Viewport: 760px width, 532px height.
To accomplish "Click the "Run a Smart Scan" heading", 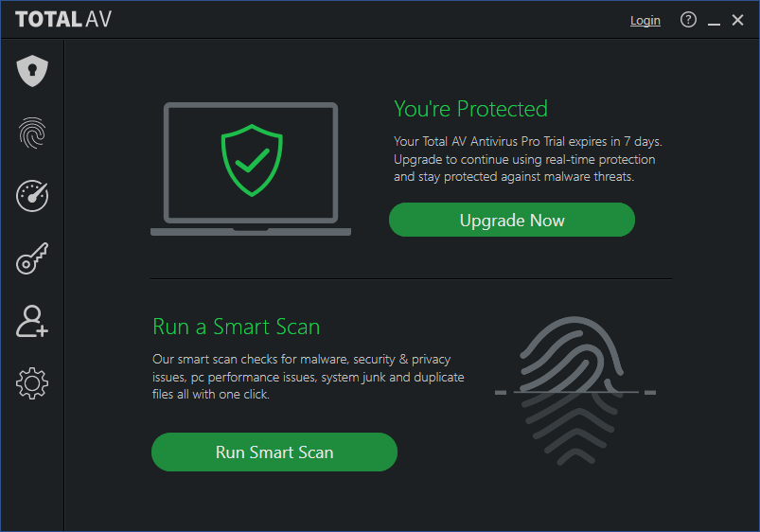I will click(x=237, y=327).
